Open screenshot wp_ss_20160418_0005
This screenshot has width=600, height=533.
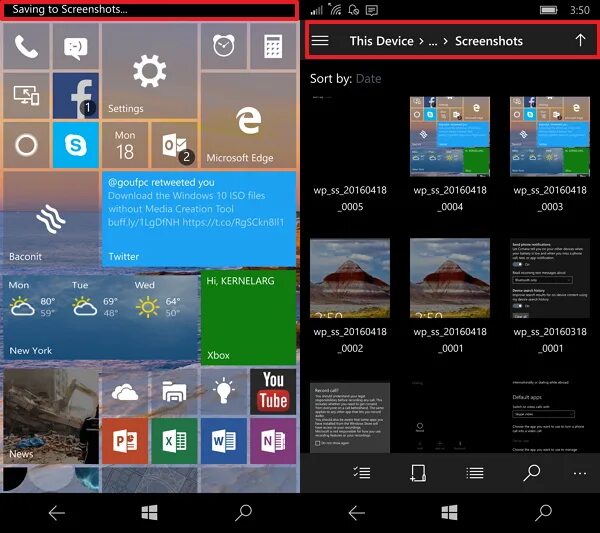coord(350,153)
